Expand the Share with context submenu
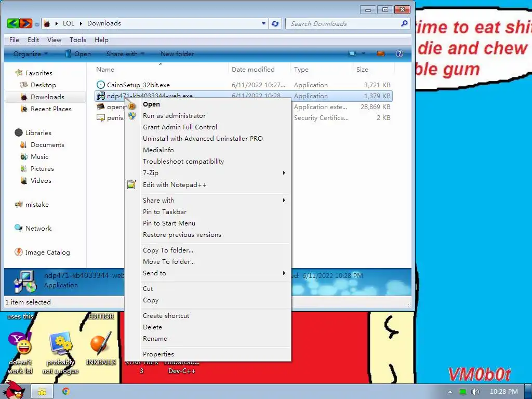This screenshot has width=532, height=399. click(284, 200)
